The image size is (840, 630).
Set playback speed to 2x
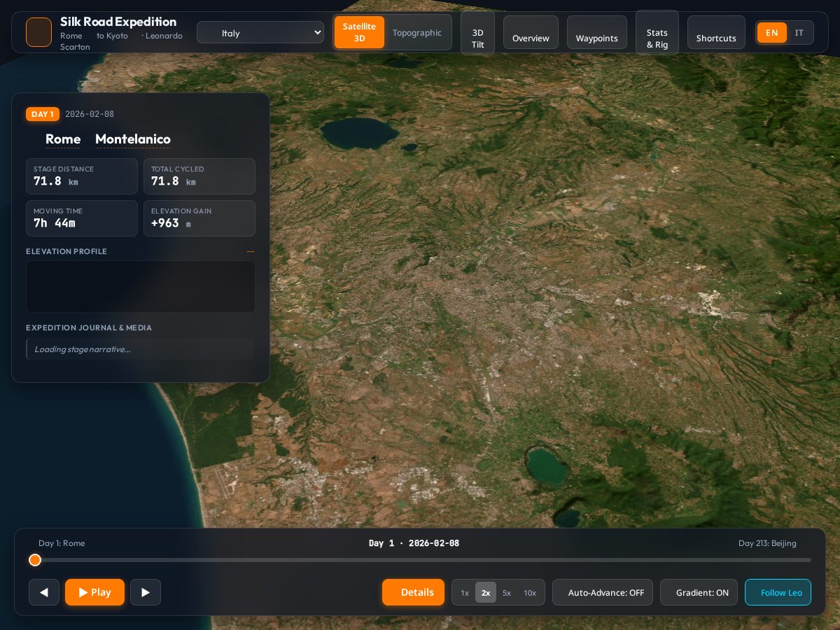pos(486,593)
